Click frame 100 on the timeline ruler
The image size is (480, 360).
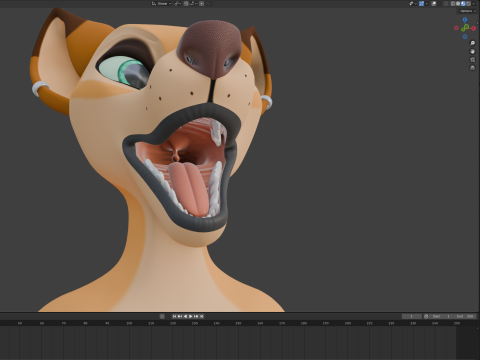(129, 323)
